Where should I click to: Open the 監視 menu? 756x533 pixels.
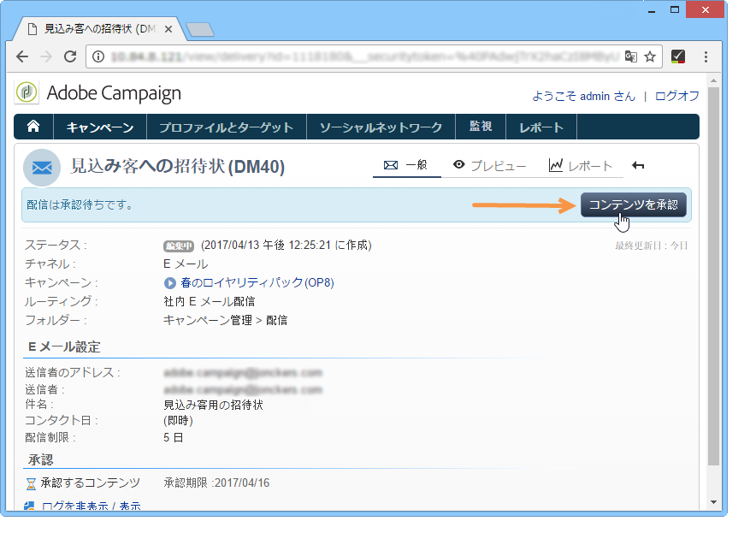481,127
